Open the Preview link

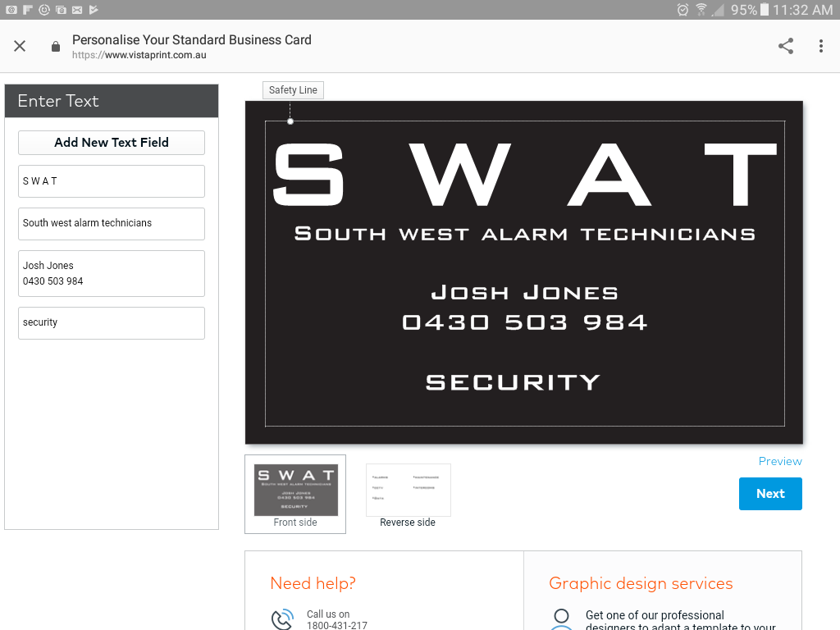779,461
